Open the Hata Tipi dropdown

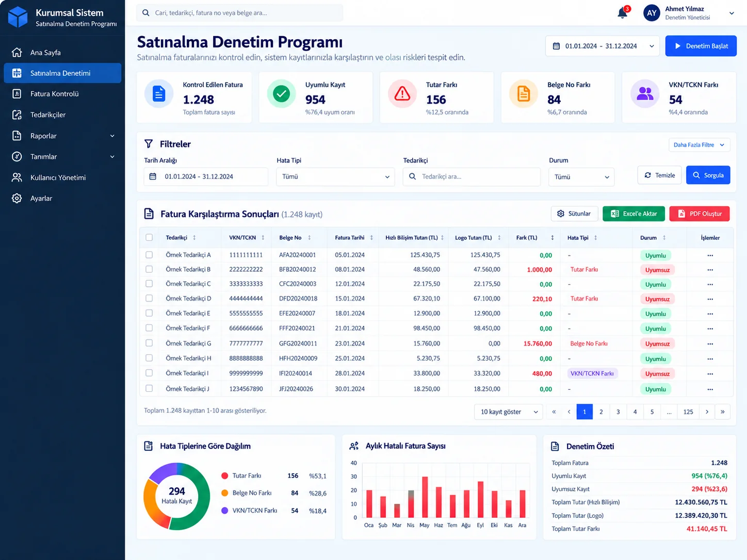coord(335,176)
